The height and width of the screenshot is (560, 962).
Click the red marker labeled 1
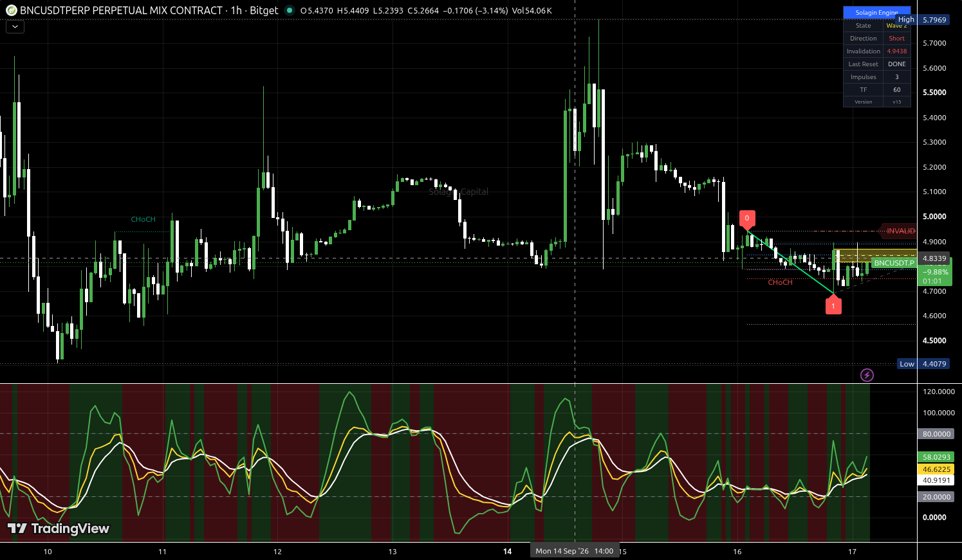coord(833,305)
